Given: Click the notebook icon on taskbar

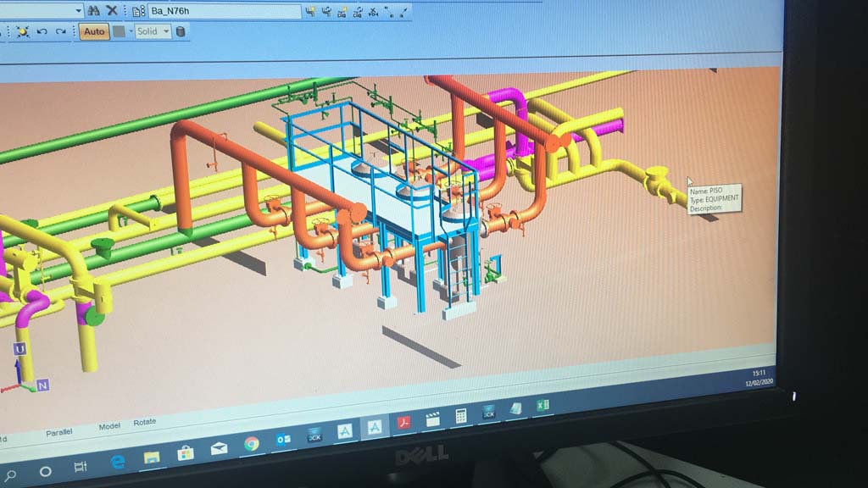Looking at the screenshot, I should click(515, 409).
